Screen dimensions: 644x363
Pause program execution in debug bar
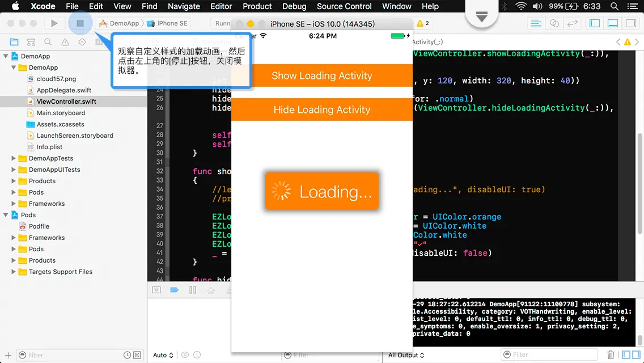(193, 290)
